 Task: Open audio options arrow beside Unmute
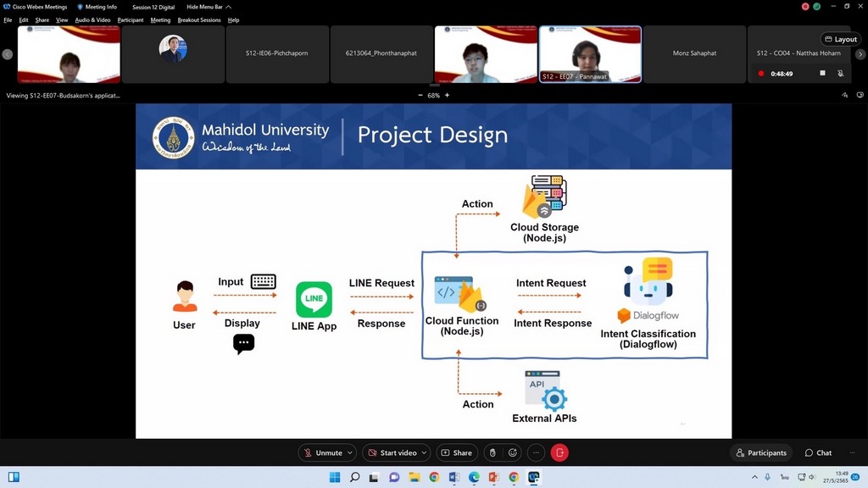350,452
